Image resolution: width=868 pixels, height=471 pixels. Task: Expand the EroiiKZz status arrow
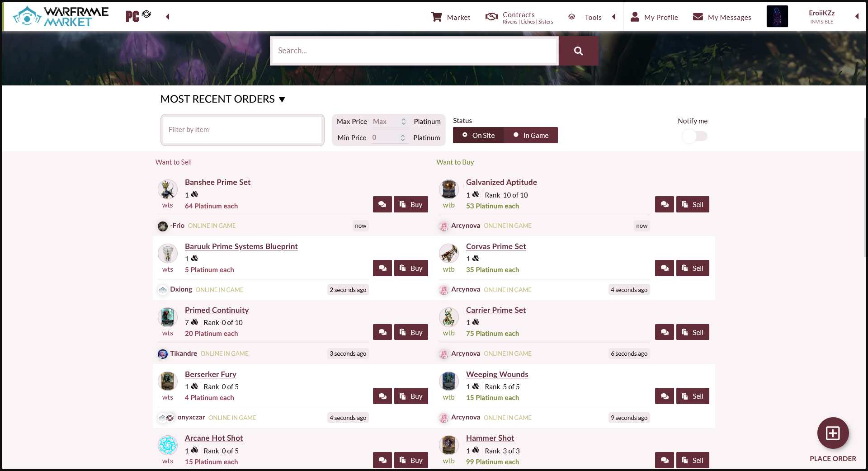tap(857, 16)
